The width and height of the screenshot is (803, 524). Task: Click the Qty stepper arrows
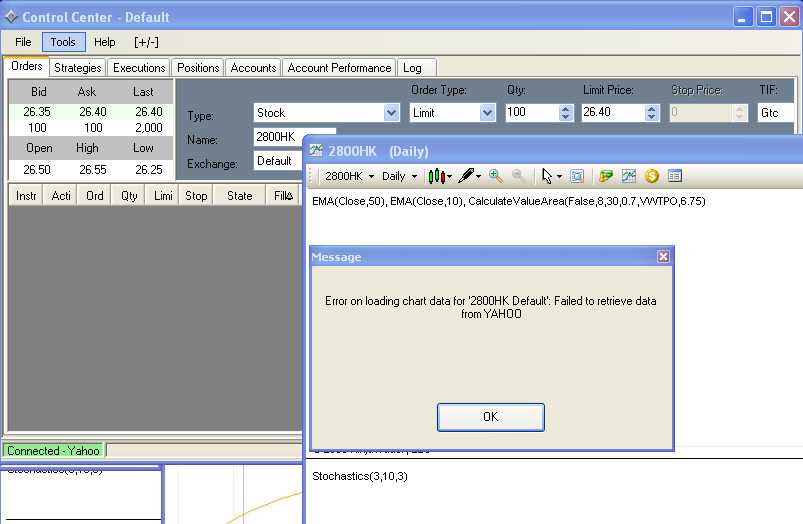pyautogui.click(x=565, y=113)
